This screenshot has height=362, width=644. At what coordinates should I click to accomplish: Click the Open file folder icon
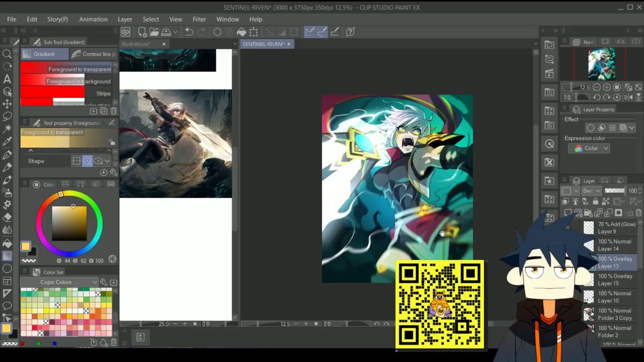coord(153,32)
